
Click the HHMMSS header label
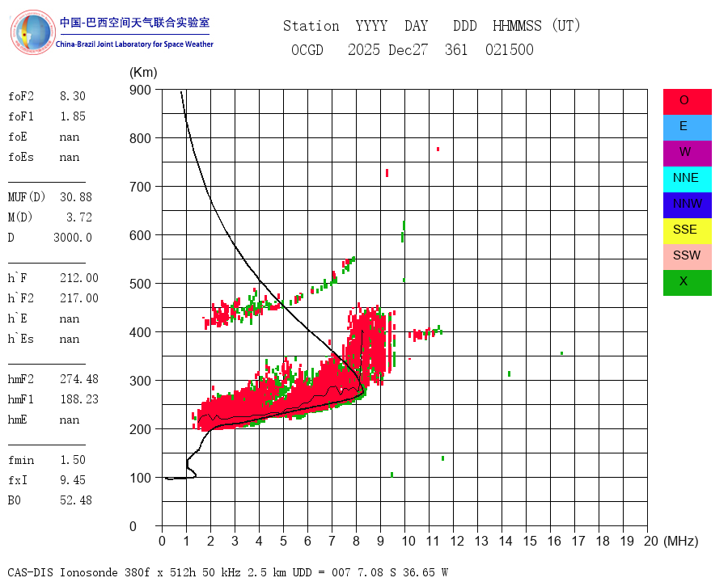(x=517, y=26)
